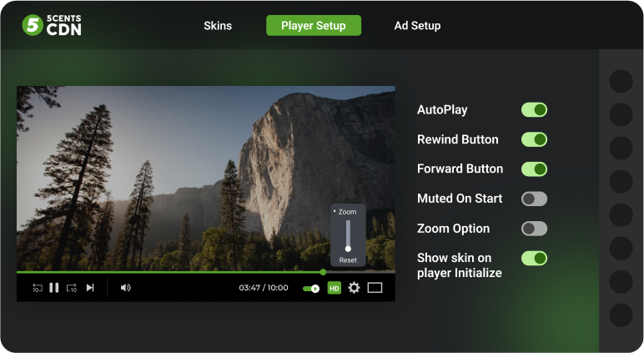Screen dimensions: 644x353
Task: Click the Rewind Button label
Action: coord(457,139)
